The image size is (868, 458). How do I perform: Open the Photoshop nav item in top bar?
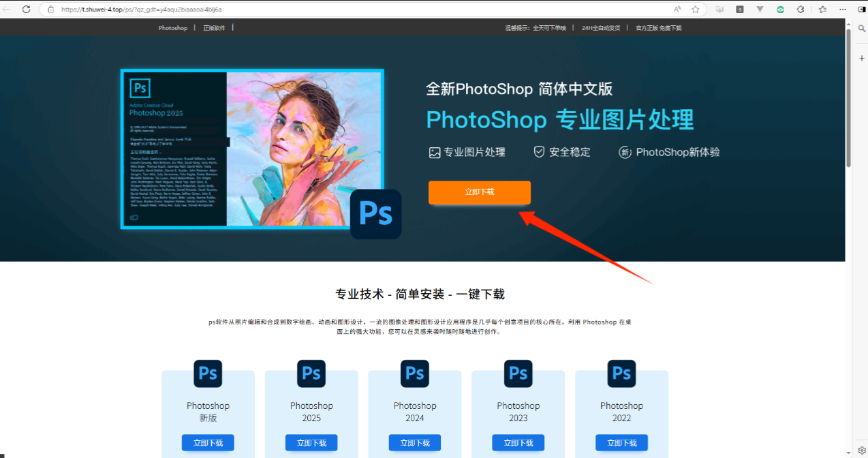coord(173,28)
